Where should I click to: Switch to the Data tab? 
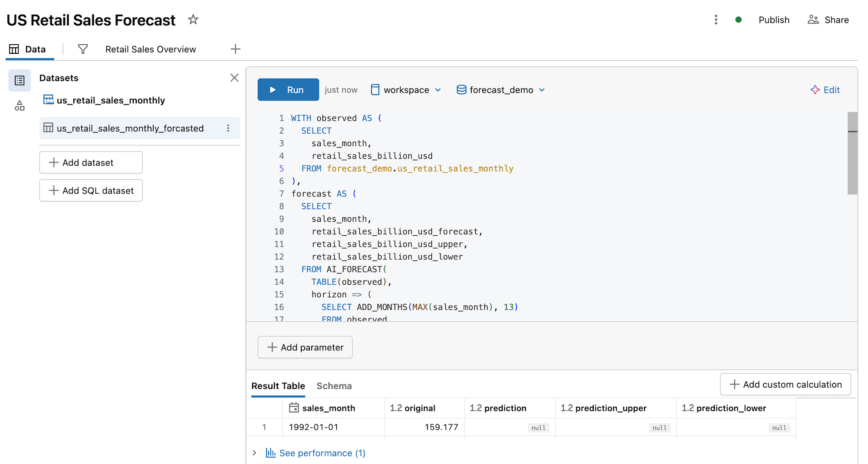point(28,49)
